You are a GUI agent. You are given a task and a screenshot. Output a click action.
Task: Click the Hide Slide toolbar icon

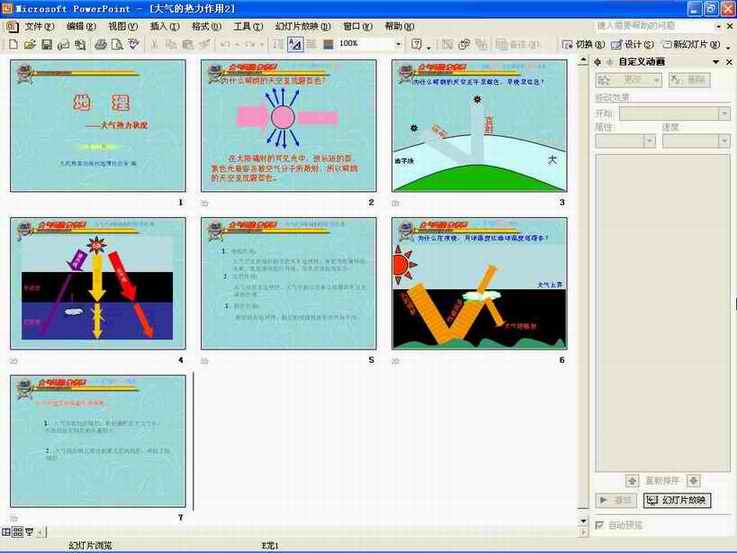pyautogui.click(x=447, y=45)
